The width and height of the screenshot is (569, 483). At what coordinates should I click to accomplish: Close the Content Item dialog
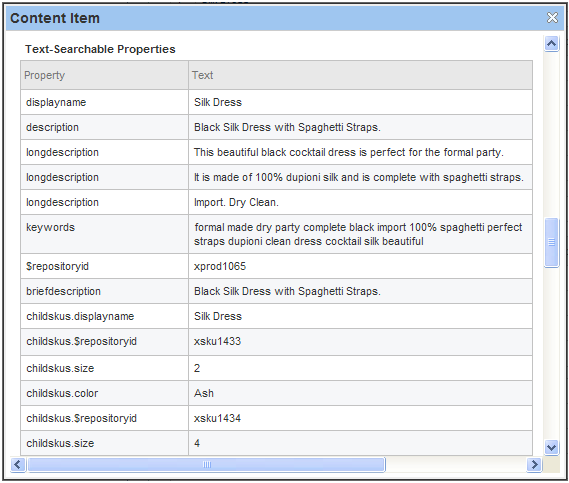click(552, 17)
